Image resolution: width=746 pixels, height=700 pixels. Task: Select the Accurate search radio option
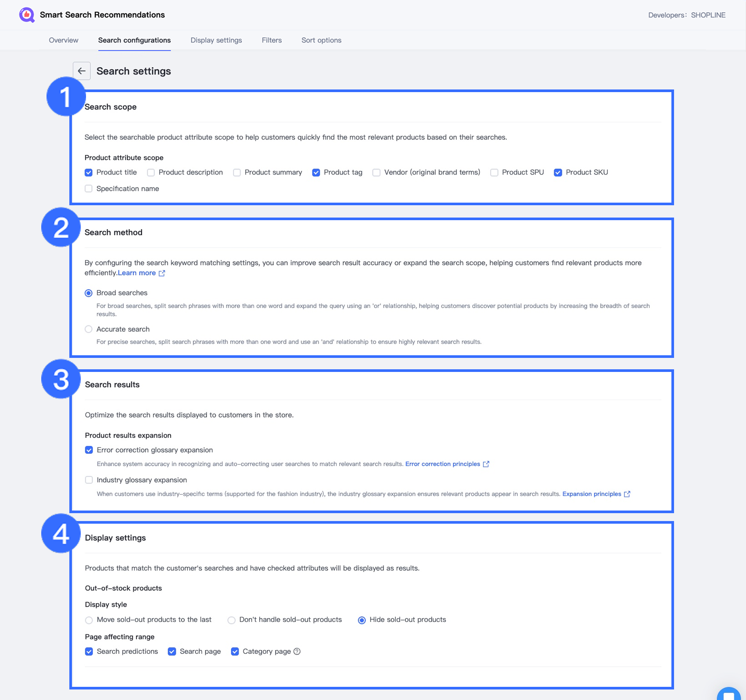click(x=89, y=329)
